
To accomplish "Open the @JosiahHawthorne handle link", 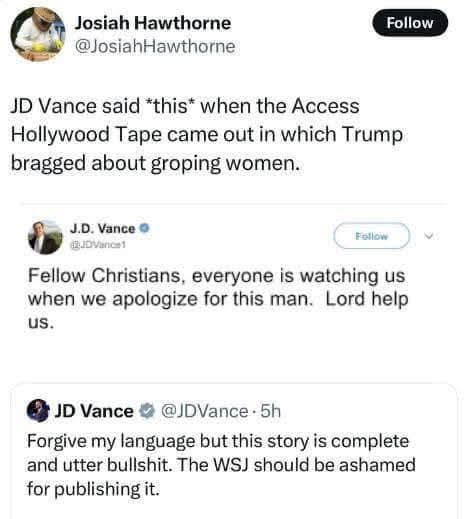I will [x=155, y=46].
